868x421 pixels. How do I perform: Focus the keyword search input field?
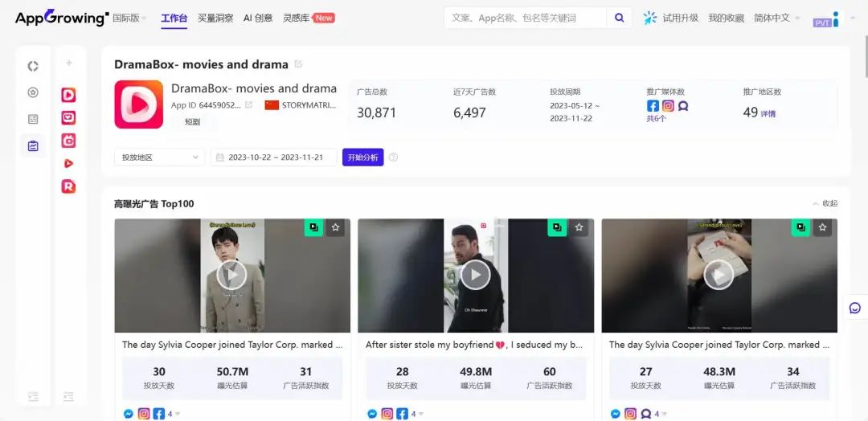525,18
